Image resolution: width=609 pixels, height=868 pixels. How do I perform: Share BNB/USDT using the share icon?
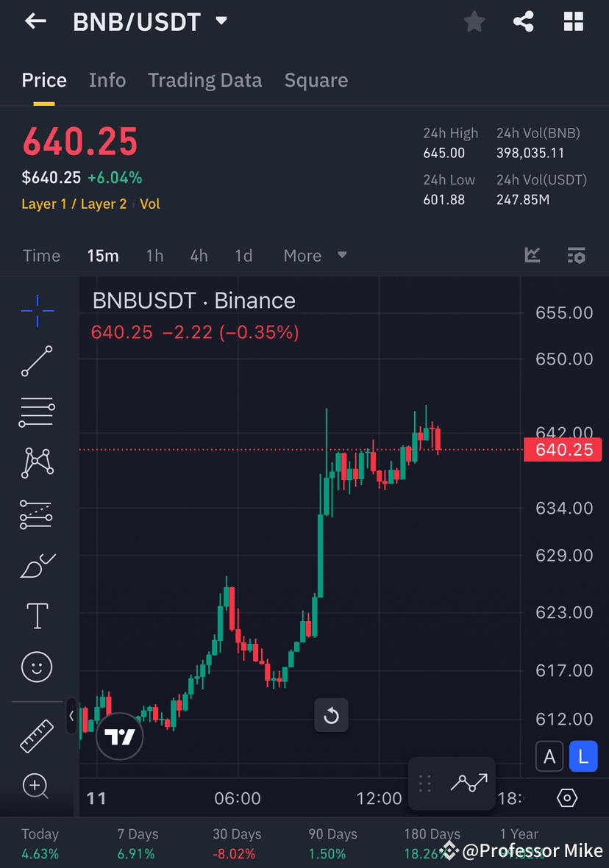524,21
